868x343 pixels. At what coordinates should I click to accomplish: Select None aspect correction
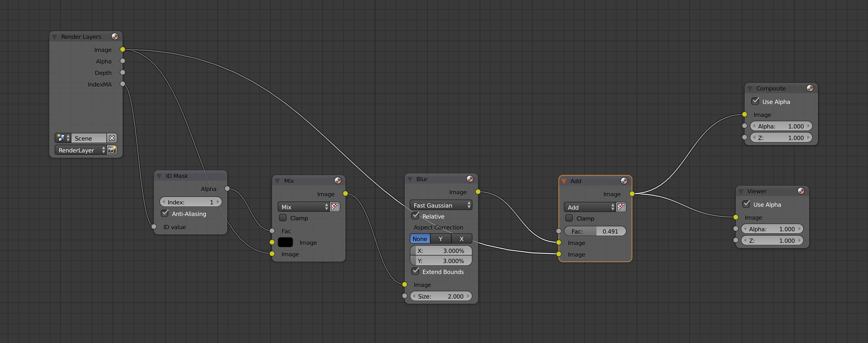point(420,239)
